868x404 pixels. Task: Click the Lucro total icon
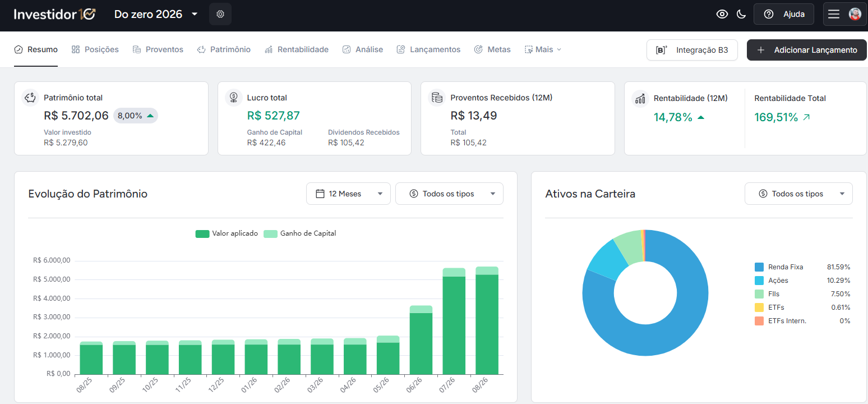tap(233, 98)
